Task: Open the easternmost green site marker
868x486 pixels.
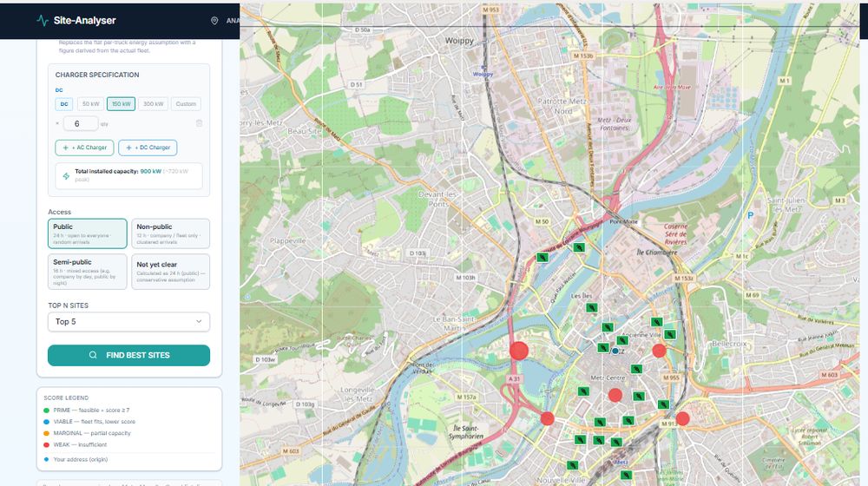Action: point(670,334)
